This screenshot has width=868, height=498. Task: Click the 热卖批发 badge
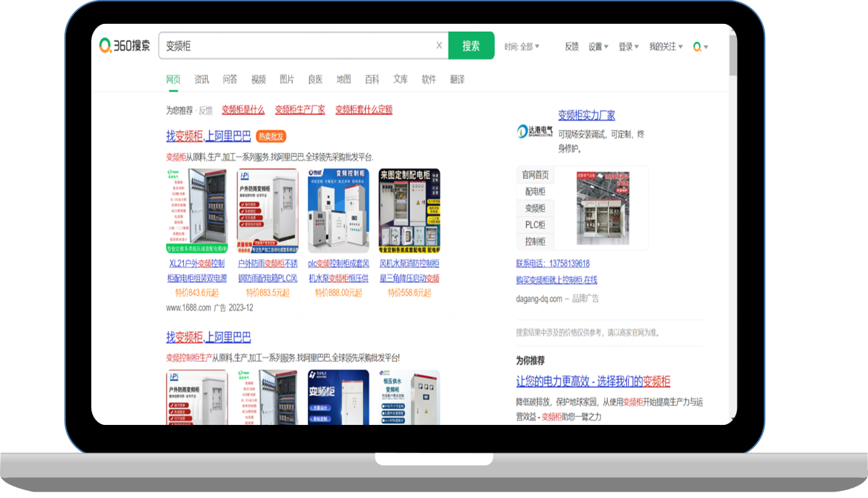click(271, 135)
